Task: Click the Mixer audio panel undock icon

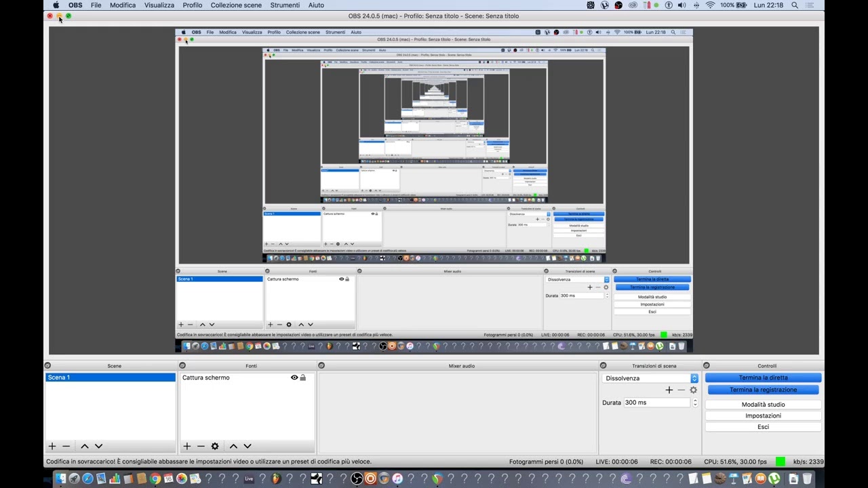Action: (x=321, y=366)
